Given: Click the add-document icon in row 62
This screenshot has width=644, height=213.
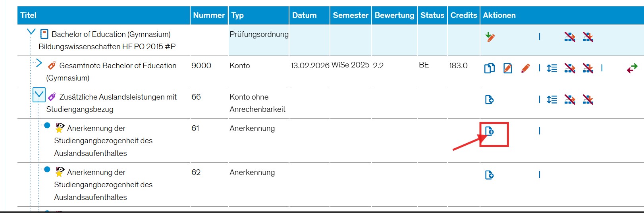Looking at the screenshot, I should (489, 175).
